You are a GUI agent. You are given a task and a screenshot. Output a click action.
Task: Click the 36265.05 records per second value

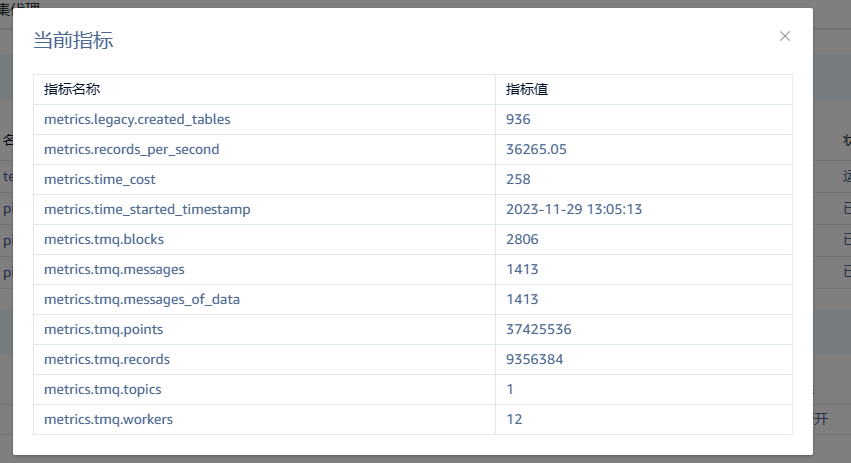(536, 149)
